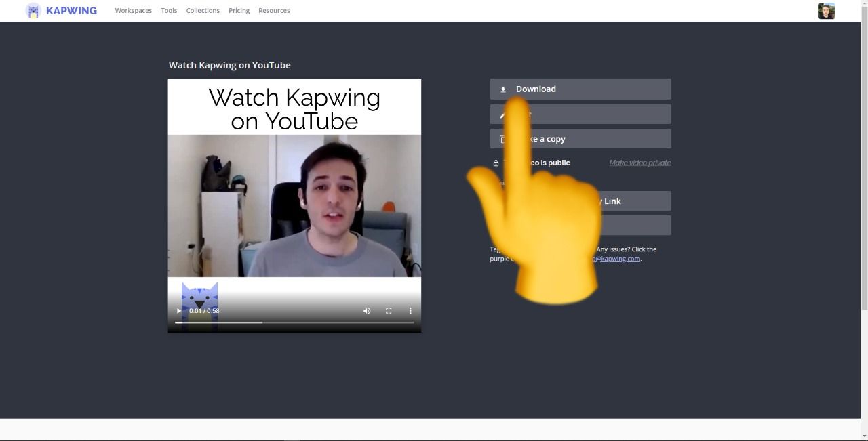The width and height of the screenshot is (868, 441).
Task: Click the download arrow icon
Action: 503,89
